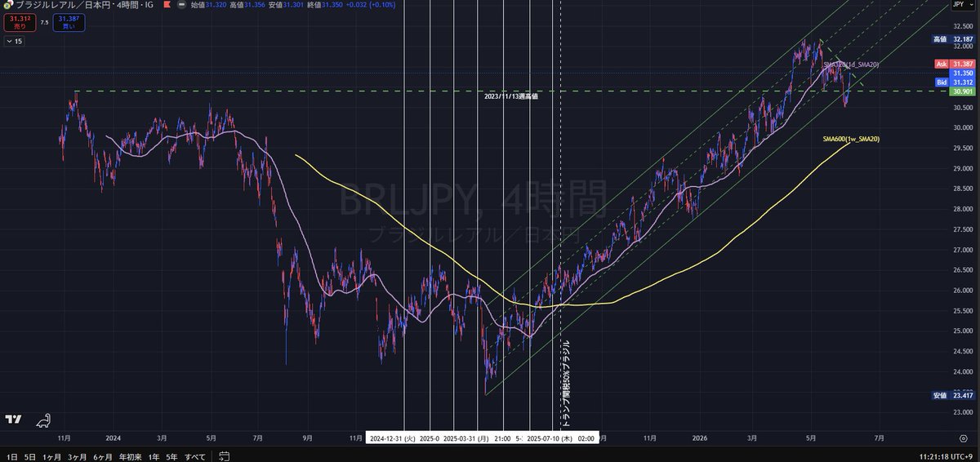Select the 6ヶ月 time range
Image resolution: width=980 pixels, height=462 pixels.
[x=103, y=455]
